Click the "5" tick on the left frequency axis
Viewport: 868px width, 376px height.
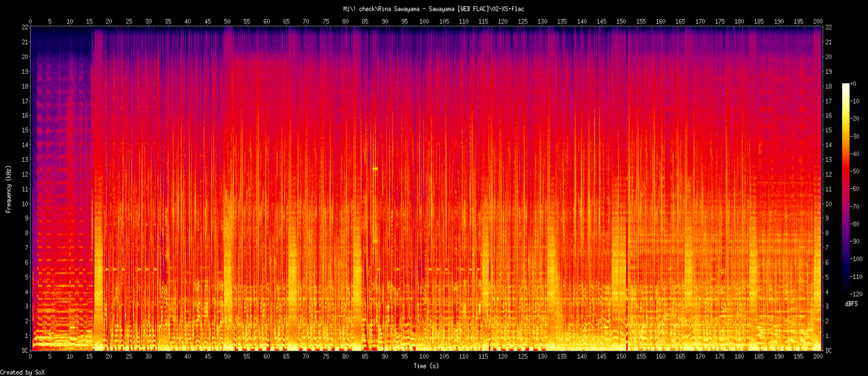click(25, 277)
